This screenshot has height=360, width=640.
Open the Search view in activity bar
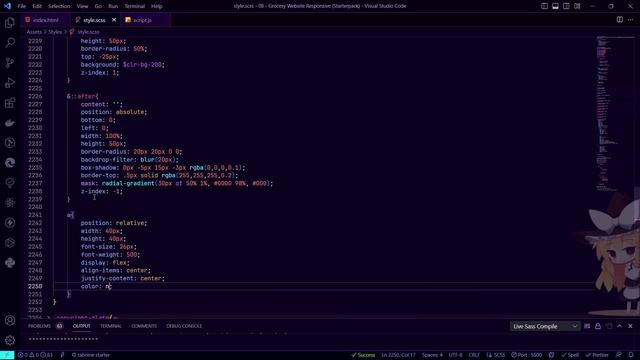10,42
